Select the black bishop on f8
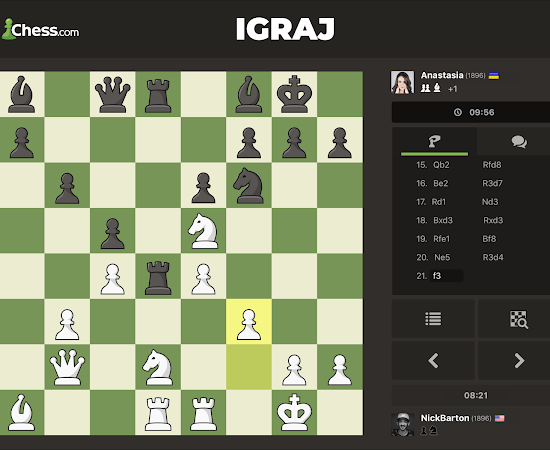 (x=249, y=94)
